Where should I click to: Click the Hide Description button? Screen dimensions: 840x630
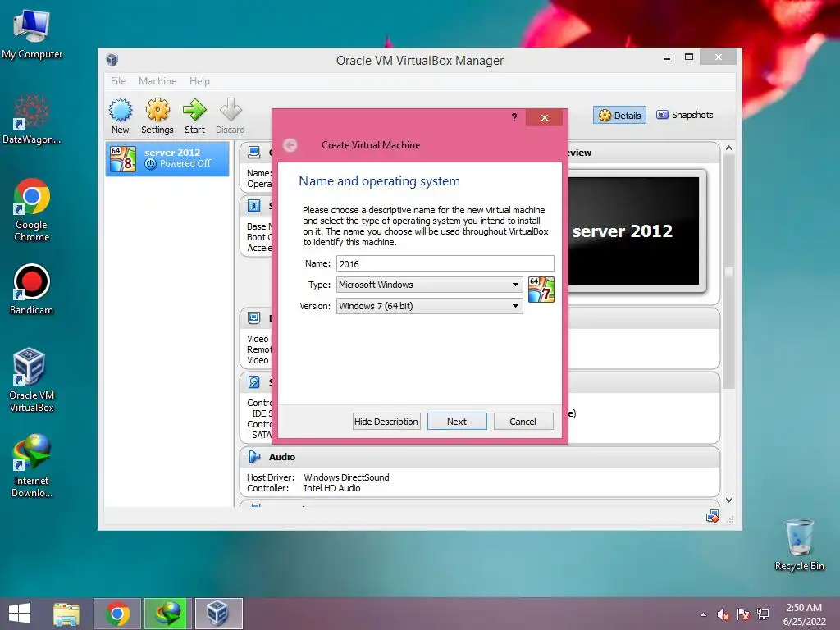(x=386, y=422)
